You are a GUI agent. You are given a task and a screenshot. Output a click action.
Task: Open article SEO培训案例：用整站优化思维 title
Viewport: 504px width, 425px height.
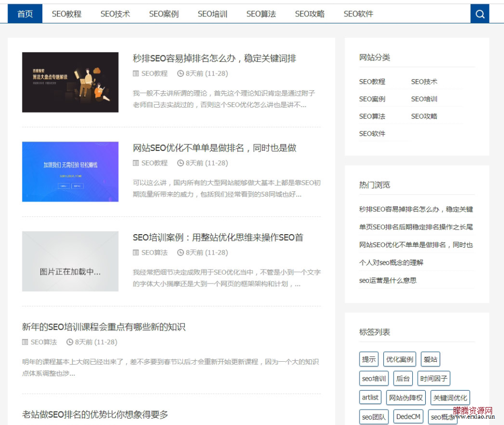coord(218,237)
